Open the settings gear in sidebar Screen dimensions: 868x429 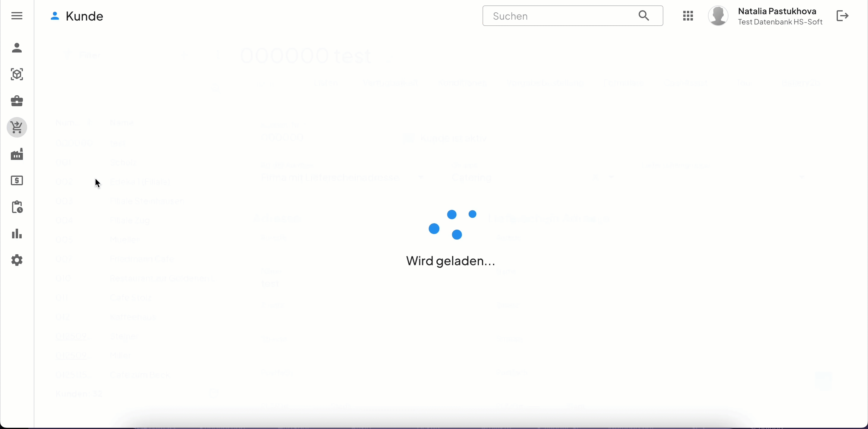point(17,260)
